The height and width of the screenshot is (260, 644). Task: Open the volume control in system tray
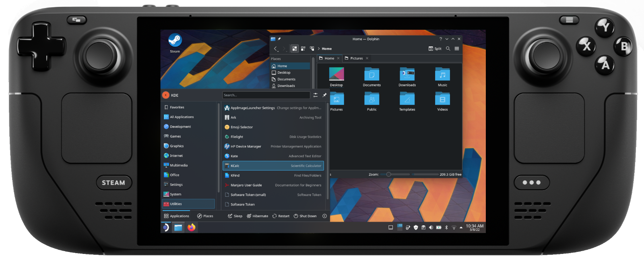point(431,227)
